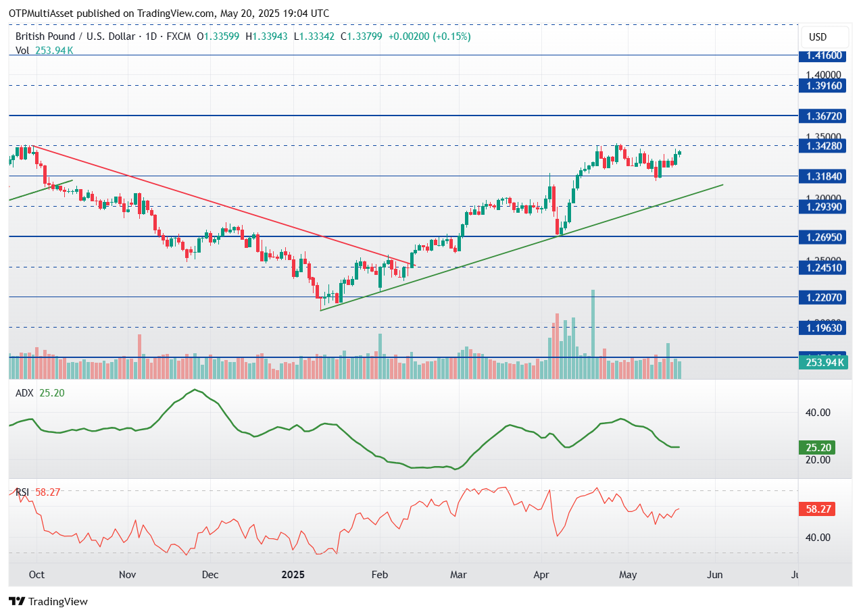Click the ADX indicator legend
Viewport: 861px width, 616px height.
click(40, 393)
